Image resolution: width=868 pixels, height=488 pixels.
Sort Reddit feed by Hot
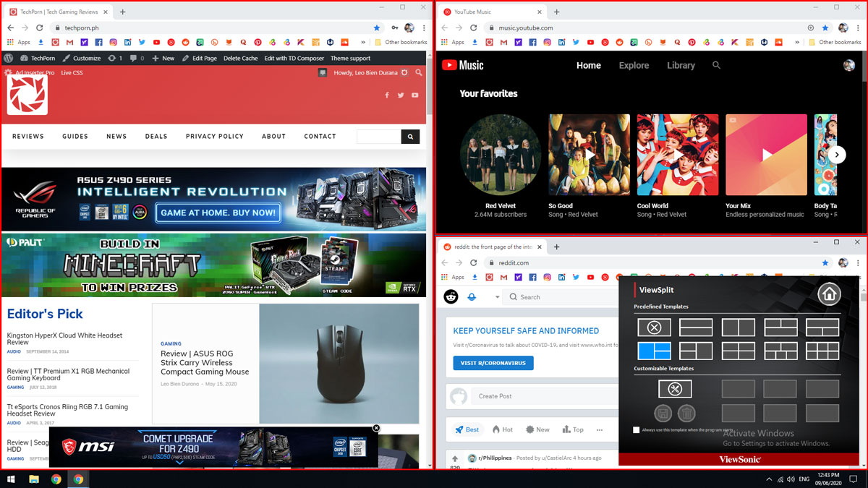[503, 429]
